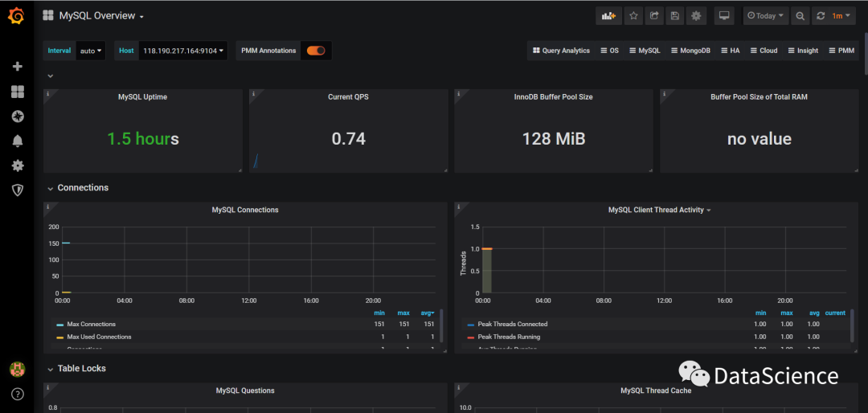The width and height of the screenshot is (868, 413).
Task: Open the Interval auto dropdown
Action: 91,51
